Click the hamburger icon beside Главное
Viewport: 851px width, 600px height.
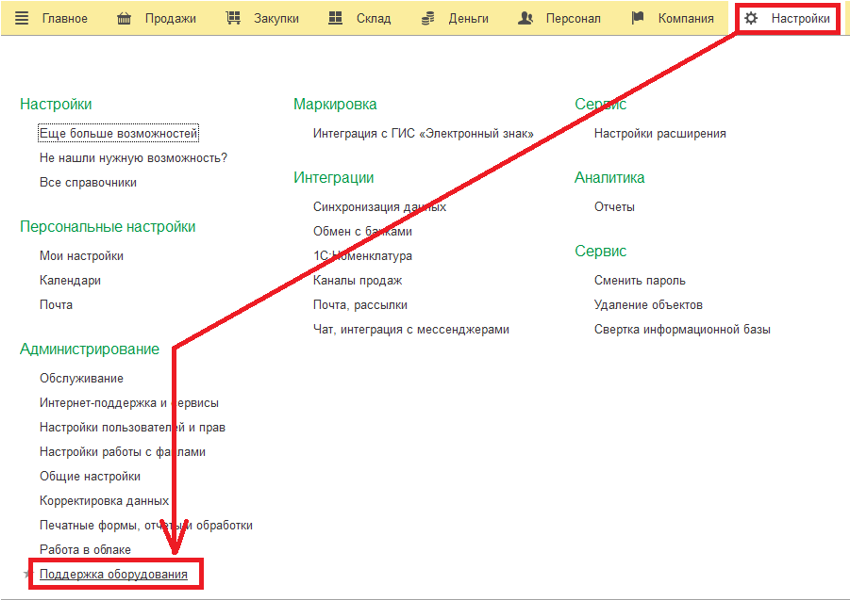point(22,18)
